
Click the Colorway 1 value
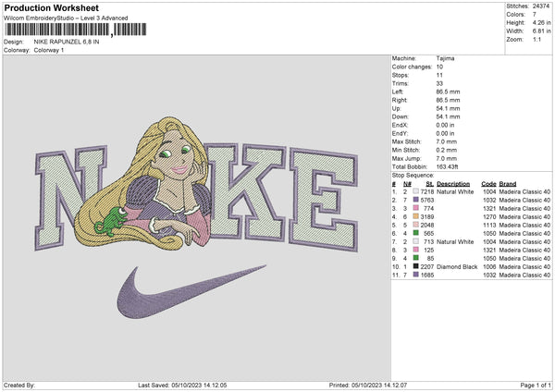49,50
